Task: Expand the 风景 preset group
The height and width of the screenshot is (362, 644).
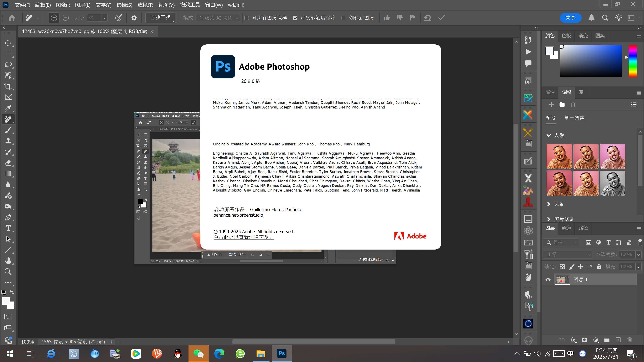Action: point(549,204)
